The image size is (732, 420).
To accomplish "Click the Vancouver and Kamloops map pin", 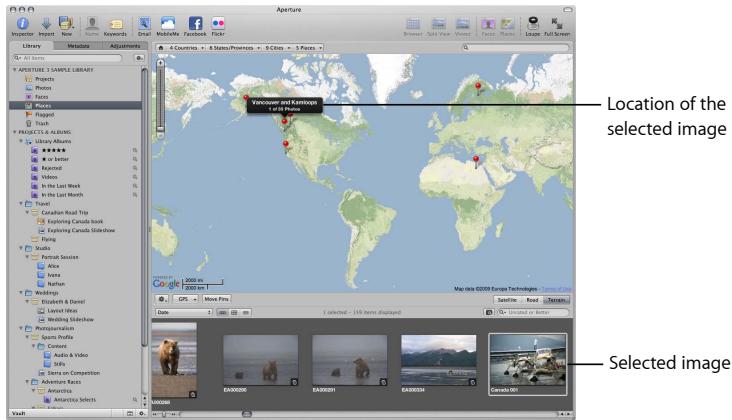I will coord(284,123).
